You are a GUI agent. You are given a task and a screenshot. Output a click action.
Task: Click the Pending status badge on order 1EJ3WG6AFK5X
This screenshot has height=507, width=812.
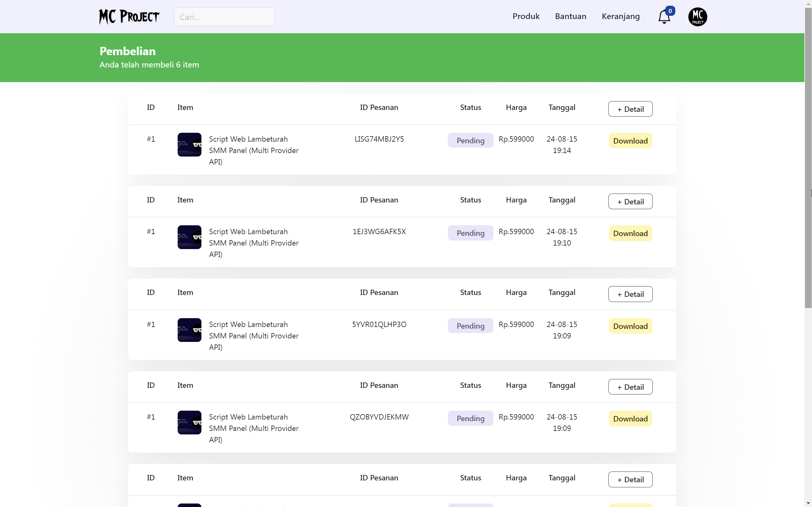(x=470, y=233)
